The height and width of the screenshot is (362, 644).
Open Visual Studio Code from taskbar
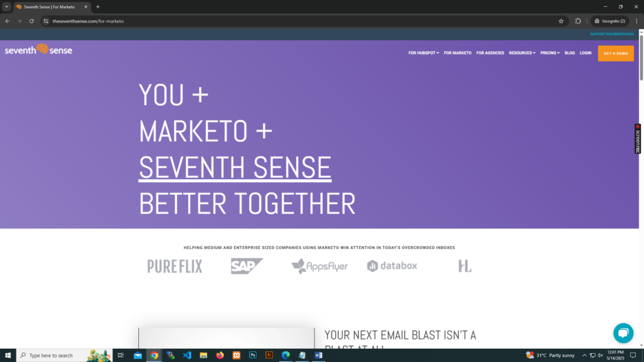187,356
